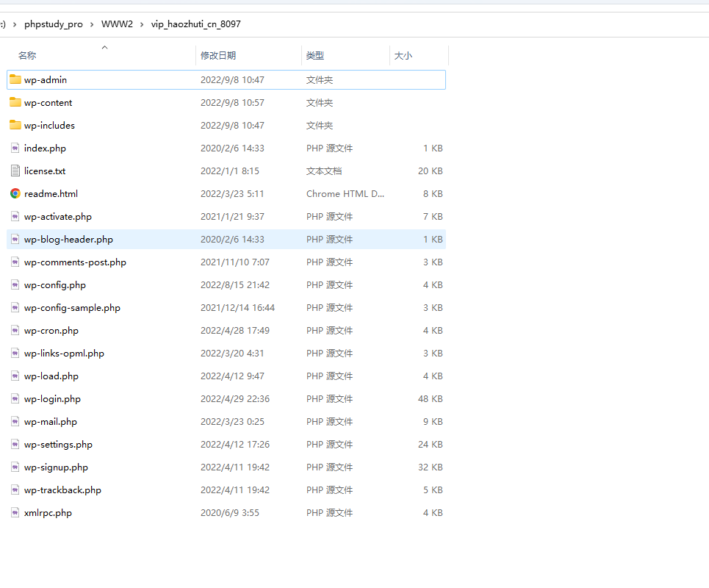Image resolution: width=709 pixels, height=588 pixels.
Task: Click the wp-mail.php file icon
Action: pyautogui.click(x=15, y=422)
